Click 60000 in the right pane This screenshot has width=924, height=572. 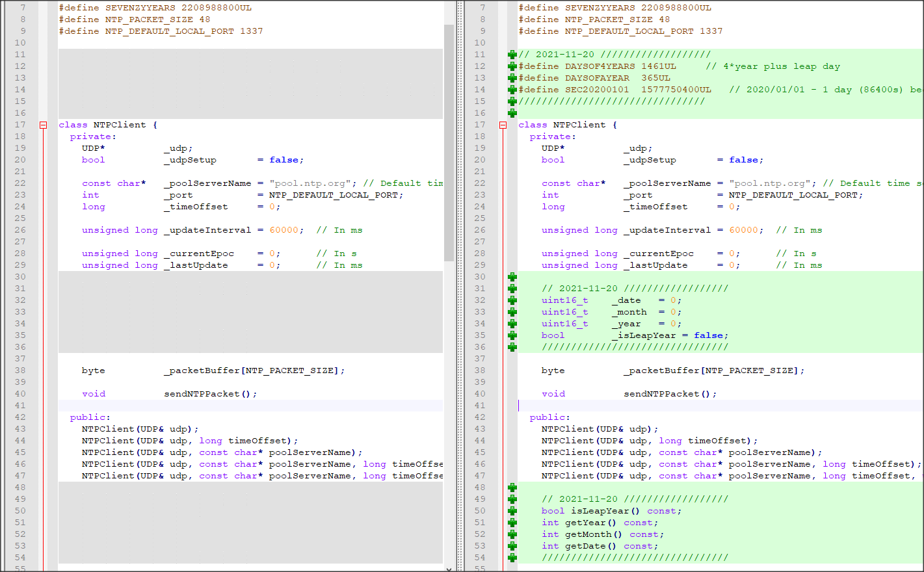pos(743,230)
